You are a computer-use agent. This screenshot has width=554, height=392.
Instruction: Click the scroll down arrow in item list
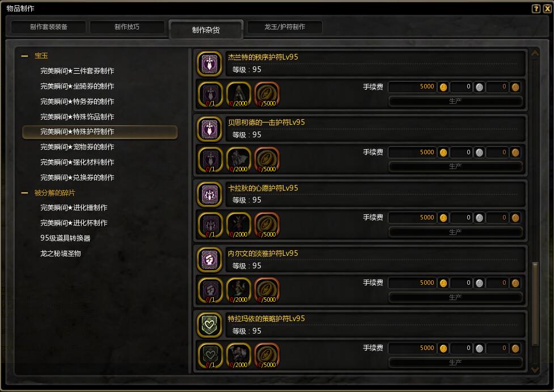coord(535,370)
